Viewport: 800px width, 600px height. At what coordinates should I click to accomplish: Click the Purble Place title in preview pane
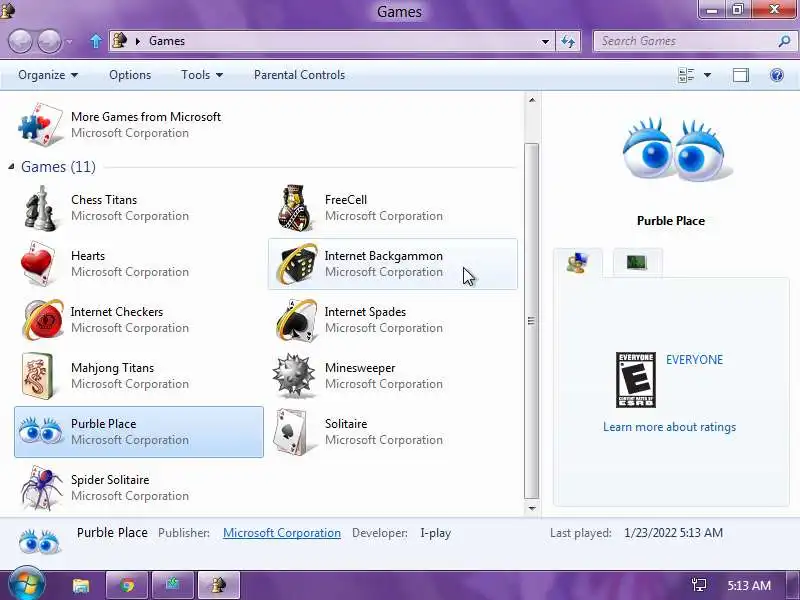click(671, 221)
